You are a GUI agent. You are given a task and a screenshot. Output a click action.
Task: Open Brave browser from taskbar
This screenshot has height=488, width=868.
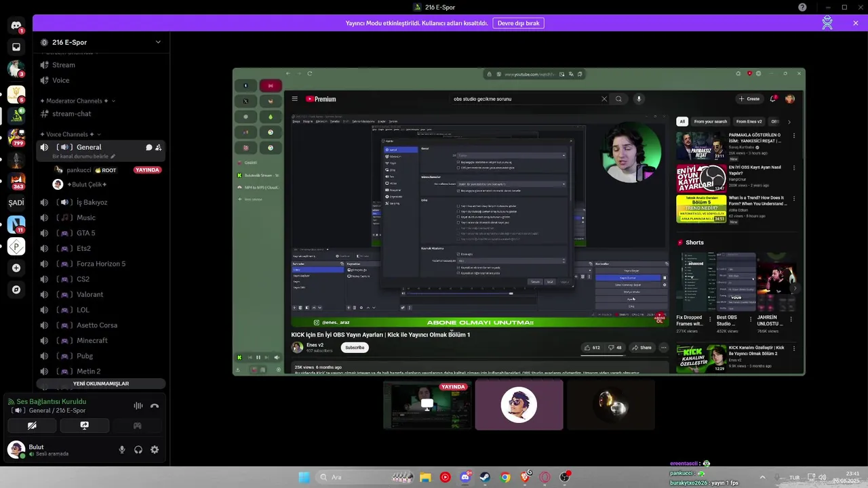[525, 477]
